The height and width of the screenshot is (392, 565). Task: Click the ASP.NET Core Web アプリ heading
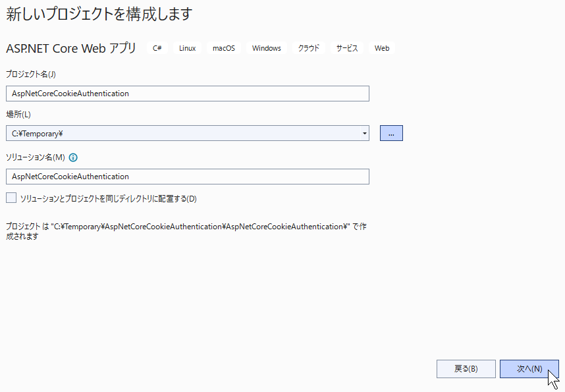pos(71,48)
